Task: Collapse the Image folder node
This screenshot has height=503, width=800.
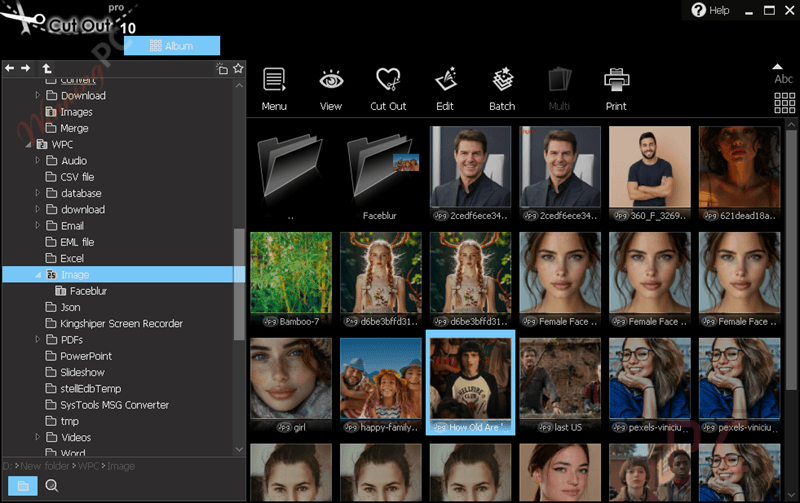Action: (x=38, y=275)
